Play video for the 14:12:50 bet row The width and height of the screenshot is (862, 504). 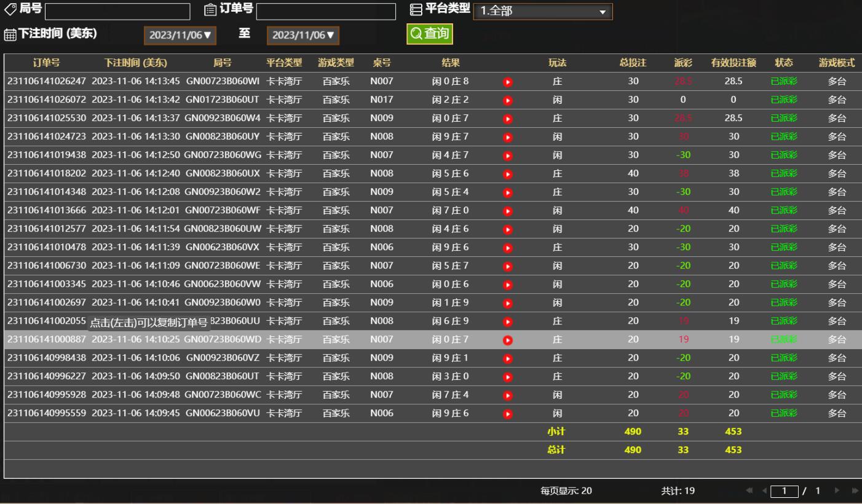pyautogui.click(x=507, y=156)
